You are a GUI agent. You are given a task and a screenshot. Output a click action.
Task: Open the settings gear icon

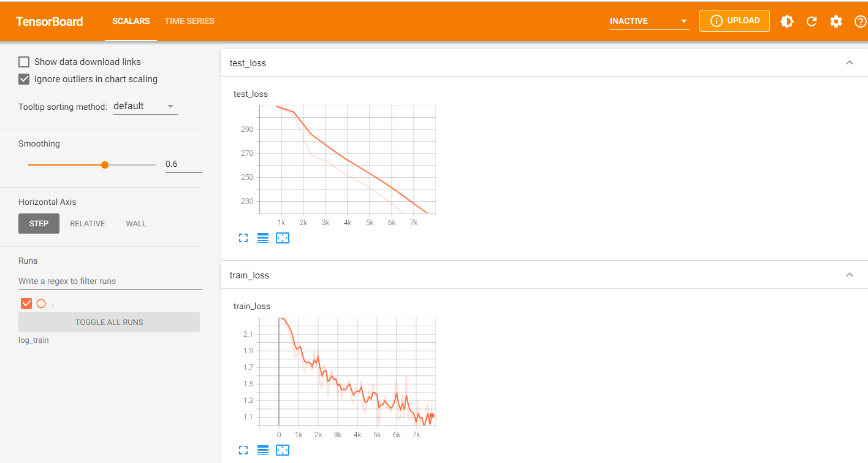pyautogui.click(x=836, y=21)
